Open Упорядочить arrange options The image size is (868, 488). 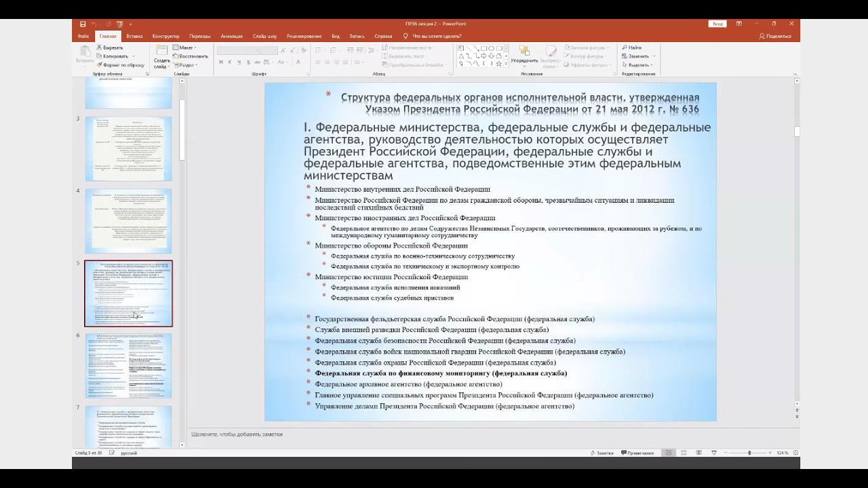[524, 57]
